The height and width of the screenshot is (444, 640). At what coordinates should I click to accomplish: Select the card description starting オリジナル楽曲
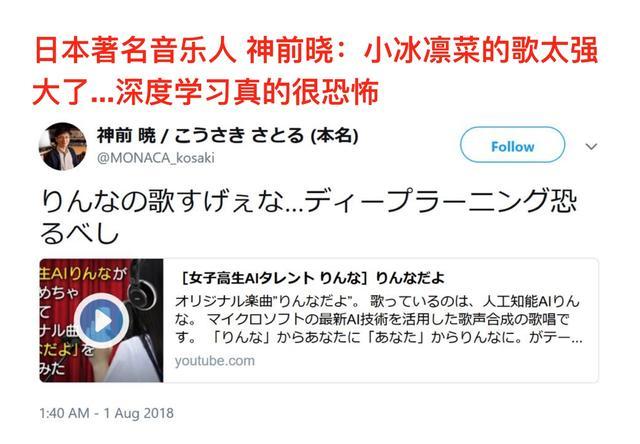(x=378, y=320)
